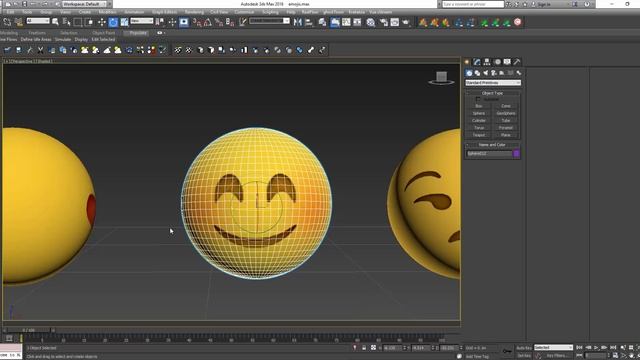Activate the Select and Rotate tool
This screenshot has height=360, width=640.
click(113, 22)
